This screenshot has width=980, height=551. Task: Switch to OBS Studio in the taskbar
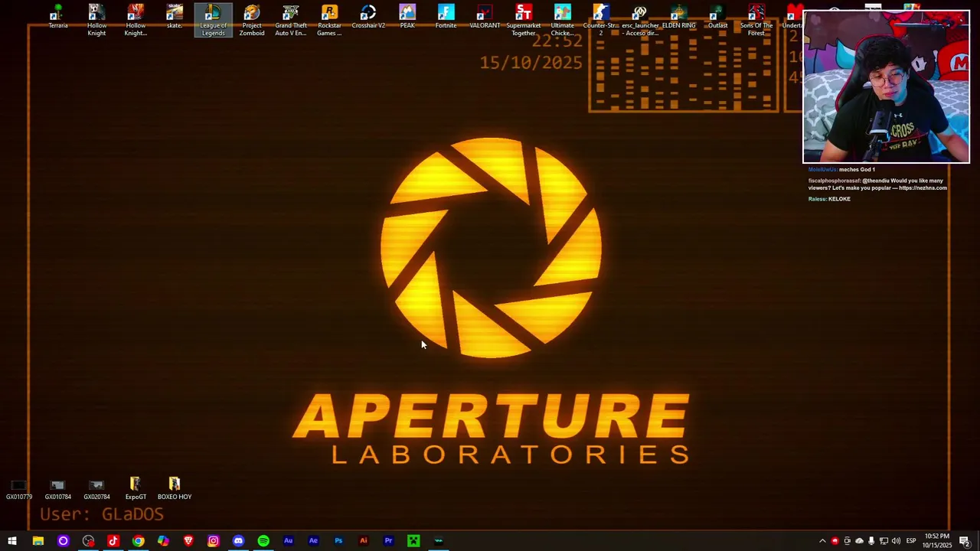click(88, 541)
